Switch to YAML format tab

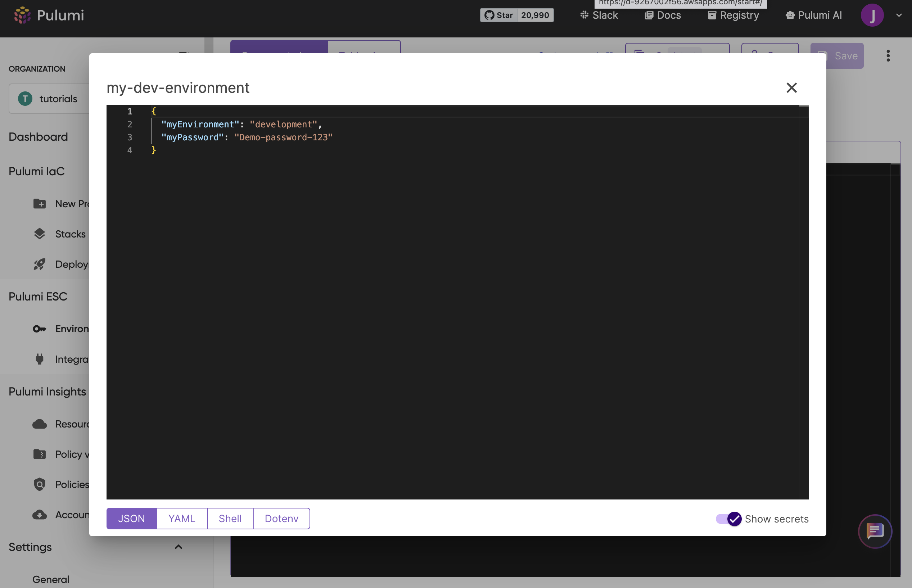click(182, 519)
